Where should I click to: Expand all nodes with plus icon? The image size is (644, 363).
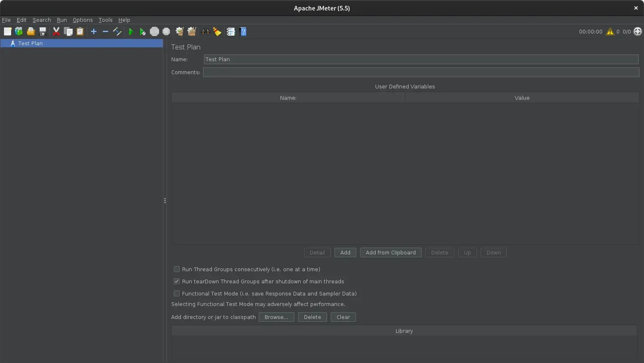pos(94,31)
